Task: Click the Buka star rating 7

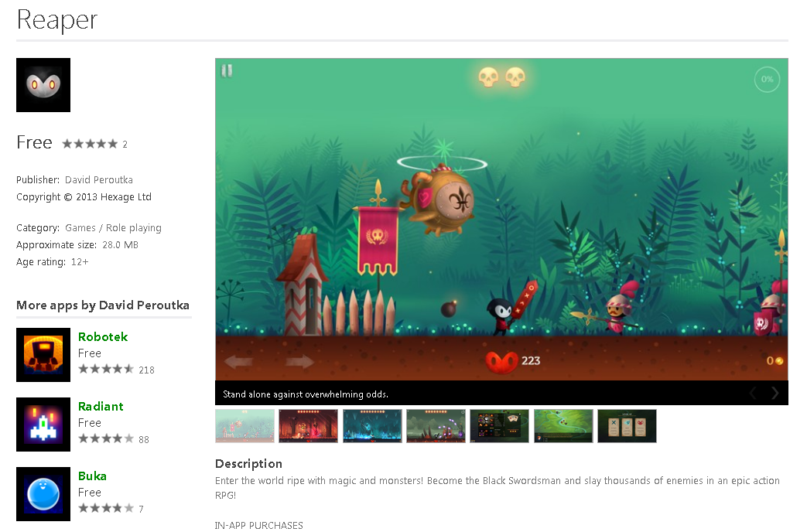Action: 106,508
